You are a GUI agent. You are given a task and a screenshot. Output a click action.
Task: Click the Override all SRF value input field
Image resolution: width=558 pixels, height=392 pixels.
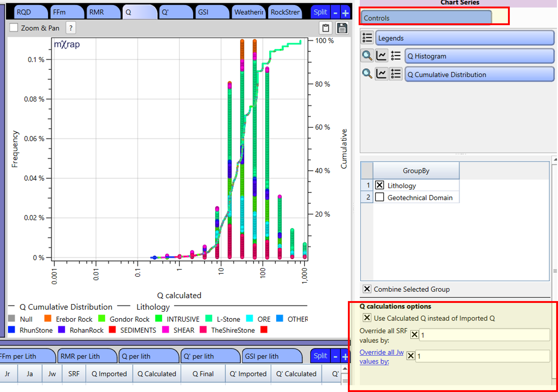click(x=483, y=335)
